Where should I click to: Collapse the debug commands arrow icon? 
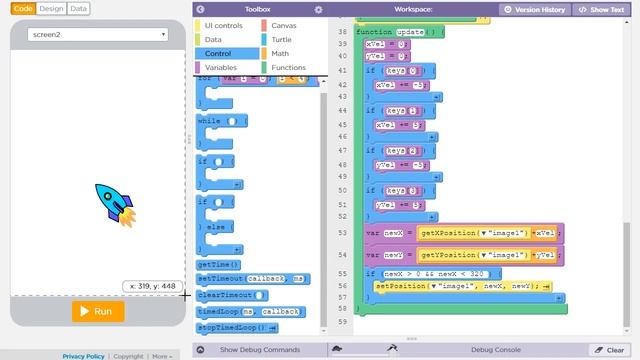pos(200,350)
